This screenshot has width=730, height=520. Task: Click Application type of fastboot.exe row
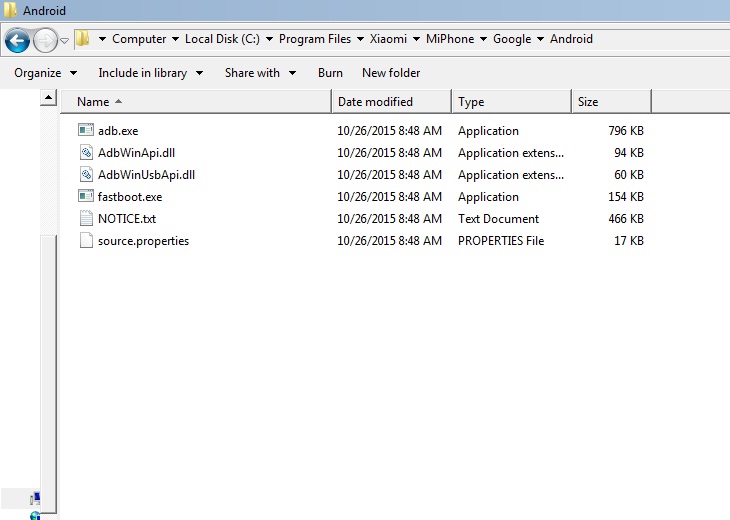(x=488, y=197)
